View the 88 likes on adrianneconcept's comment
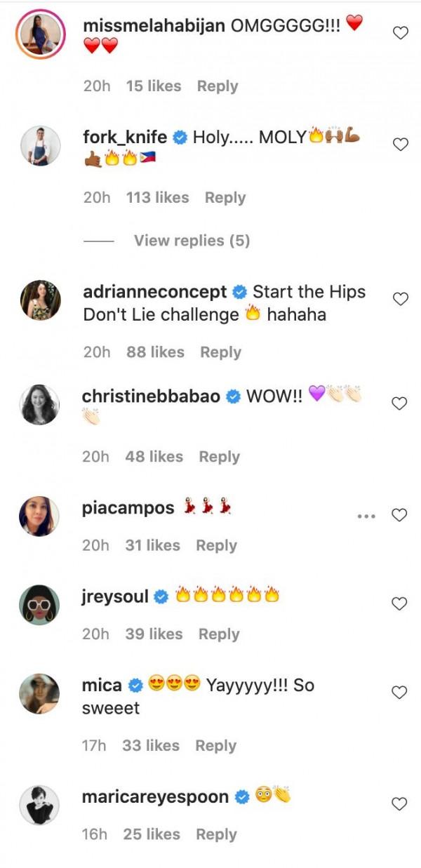The width and height of the screenshot is (421, 868). [155, 352]
